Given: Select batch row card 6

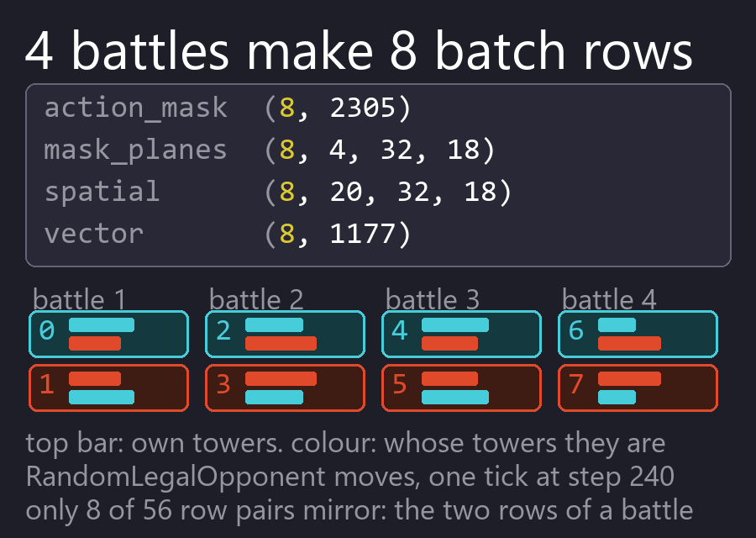Looking at the screenshot, I should pos(638,334).
